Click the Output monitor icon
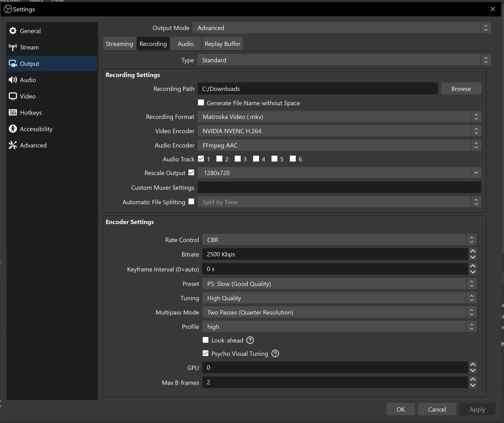Image resolution: width=504 pixels, height=423 pixels. (x=13, y=64)
